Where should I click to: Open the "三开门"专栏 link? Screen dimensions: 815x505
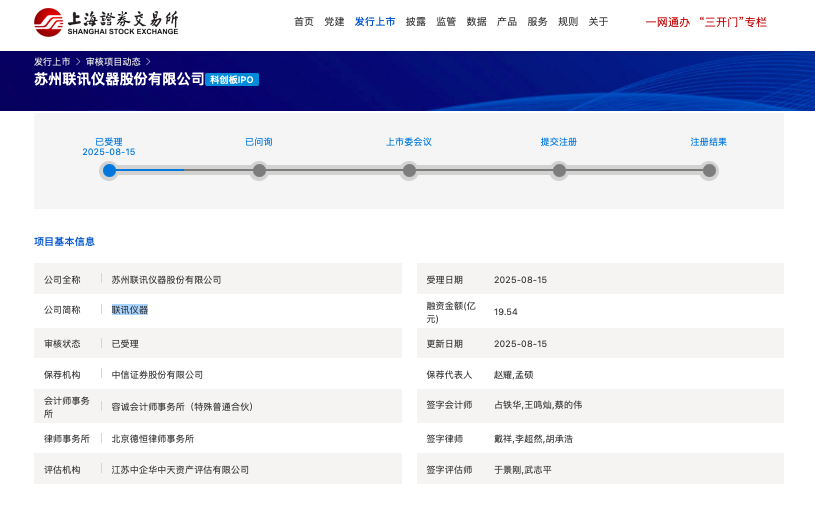pos(733,22)
